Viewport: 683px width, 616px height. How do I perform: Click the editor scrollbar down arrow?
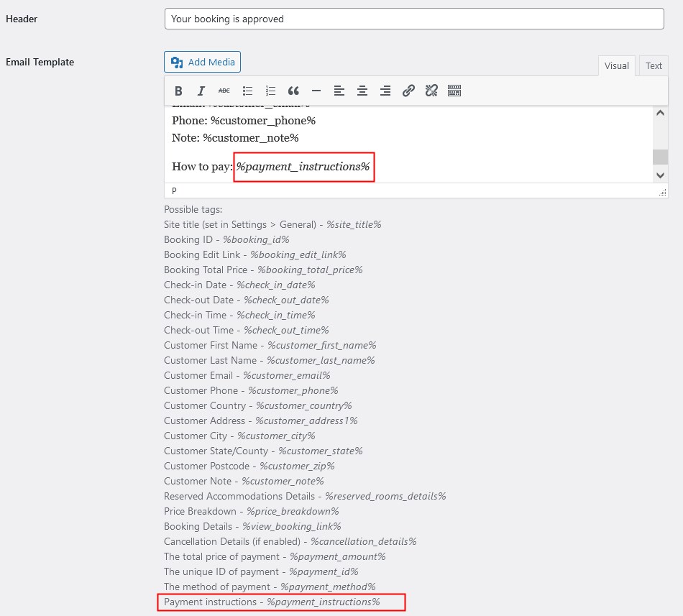tap(660, 175)
